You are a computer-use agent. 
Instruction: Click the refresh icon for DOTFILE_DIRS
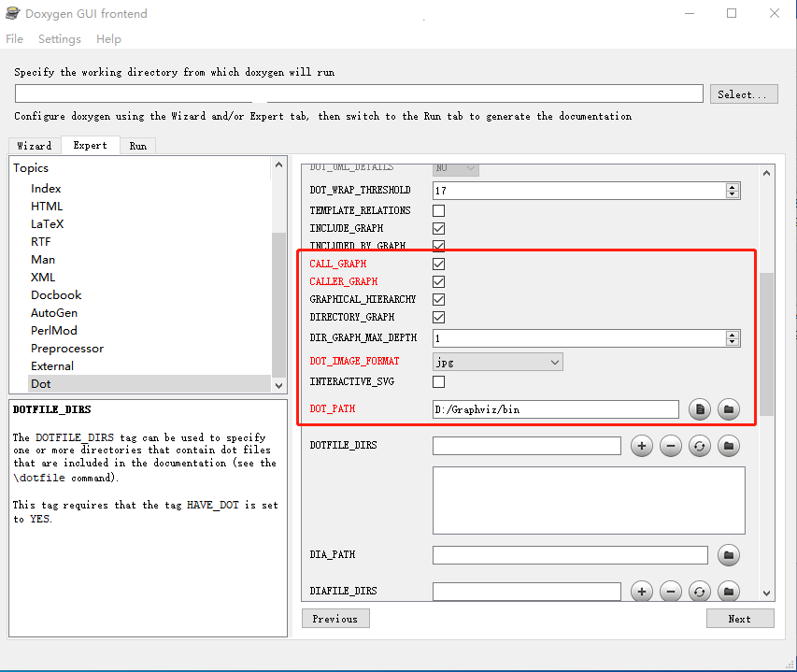click(x=700, y=446)
